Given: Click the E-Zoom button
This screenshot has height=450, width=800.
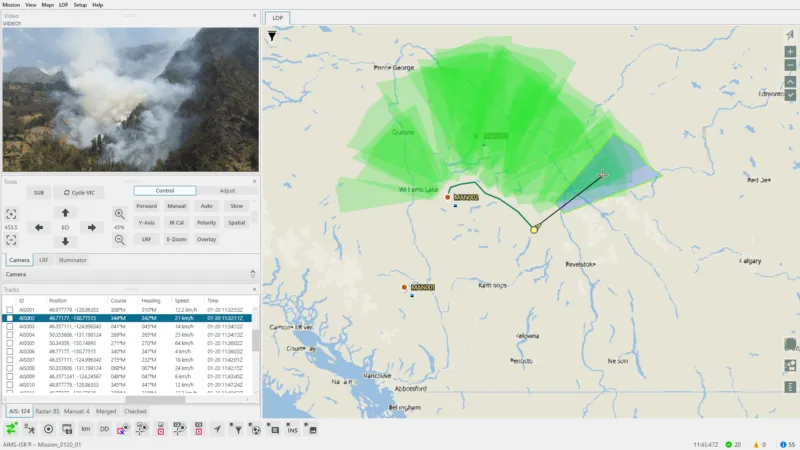Looking at the screenshot, I should tap(177, 239).
